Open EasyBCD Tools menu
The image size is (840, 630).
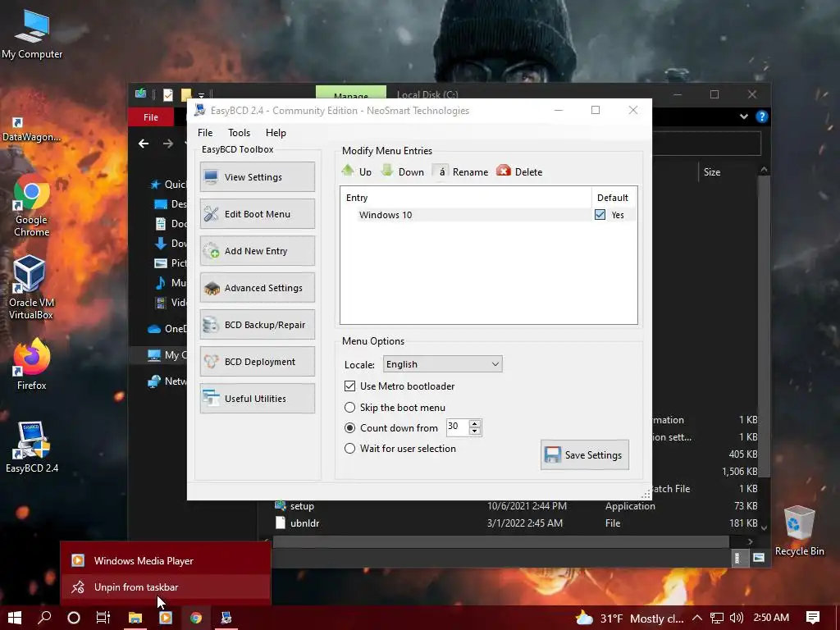(239, 132)
